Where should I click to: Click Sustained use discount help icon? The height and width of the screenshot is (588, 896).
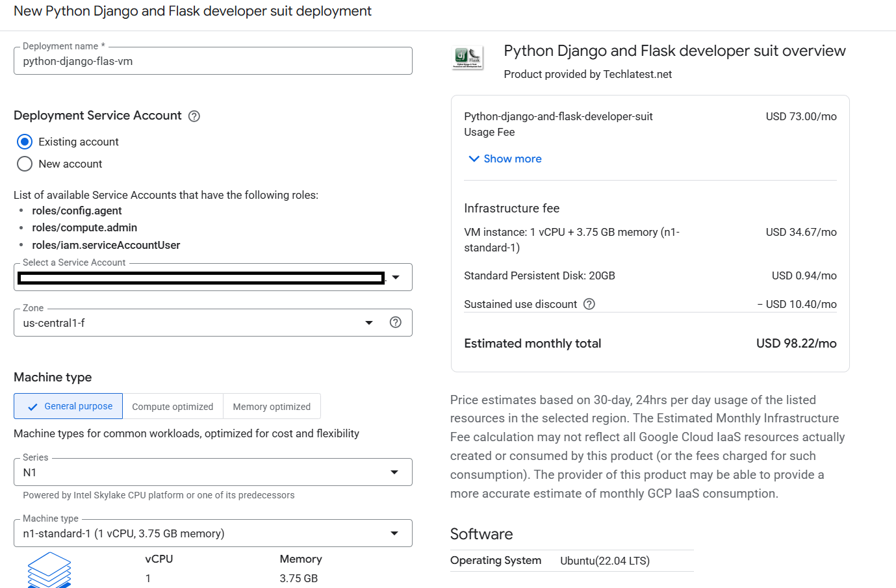pos(589,304)
